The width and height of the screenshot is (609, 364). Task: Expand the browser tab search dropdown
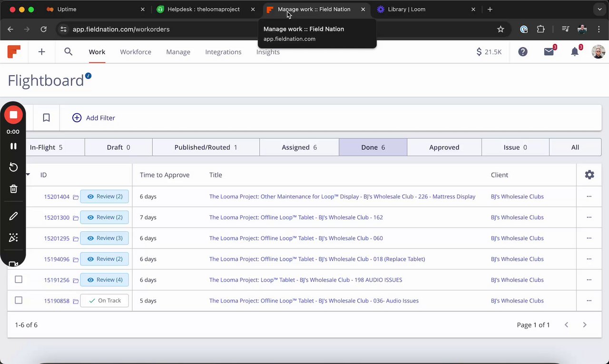coord(599,10)
